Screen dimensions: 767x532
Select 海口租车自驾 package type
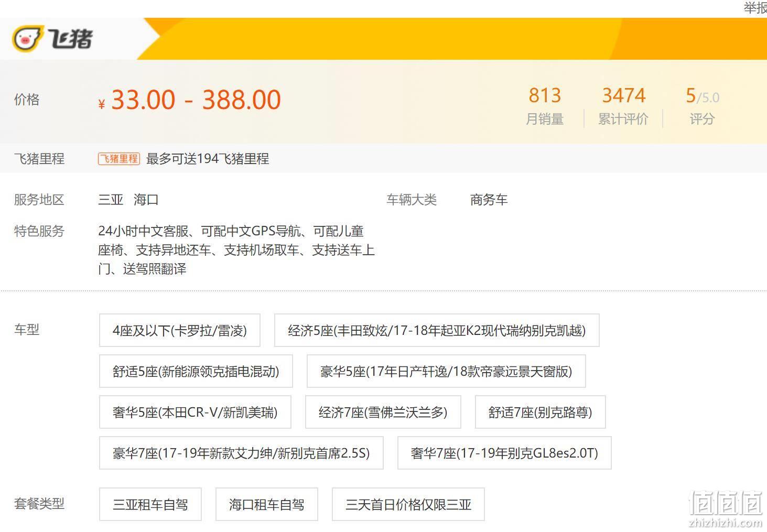[267, 504]
